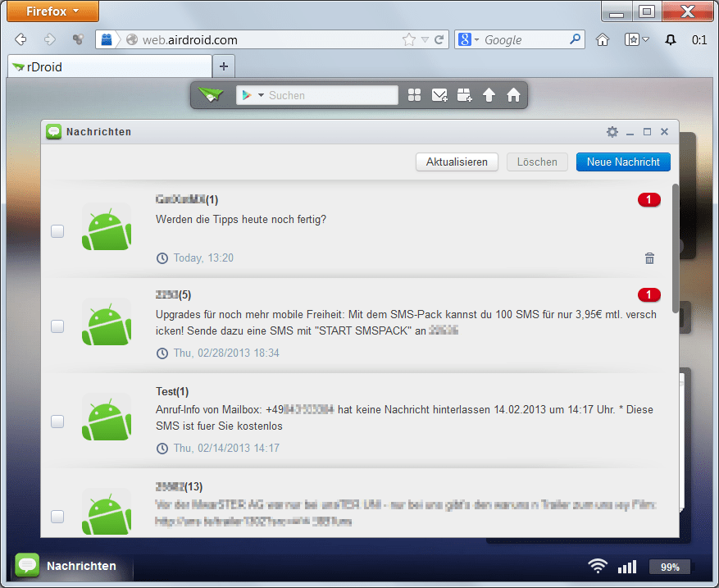Click the Löschen button
The height and width of the screenshot is (588, 719).
pyautogui.click(x=537, y=162)
